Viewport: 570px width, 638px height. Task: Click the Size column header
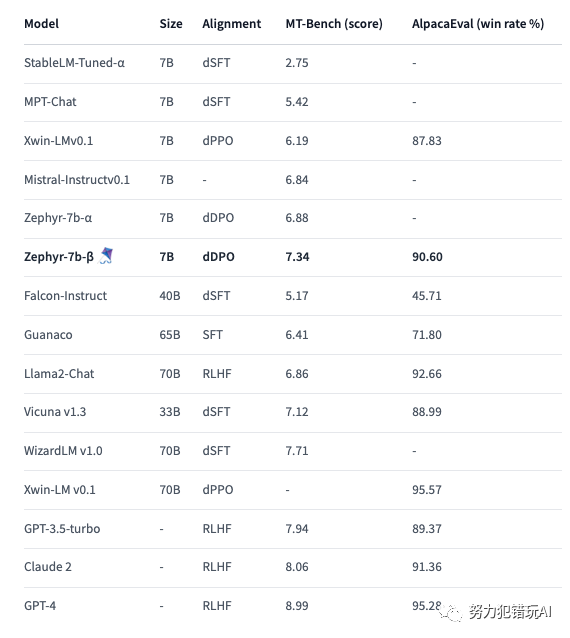pos(171,24)
